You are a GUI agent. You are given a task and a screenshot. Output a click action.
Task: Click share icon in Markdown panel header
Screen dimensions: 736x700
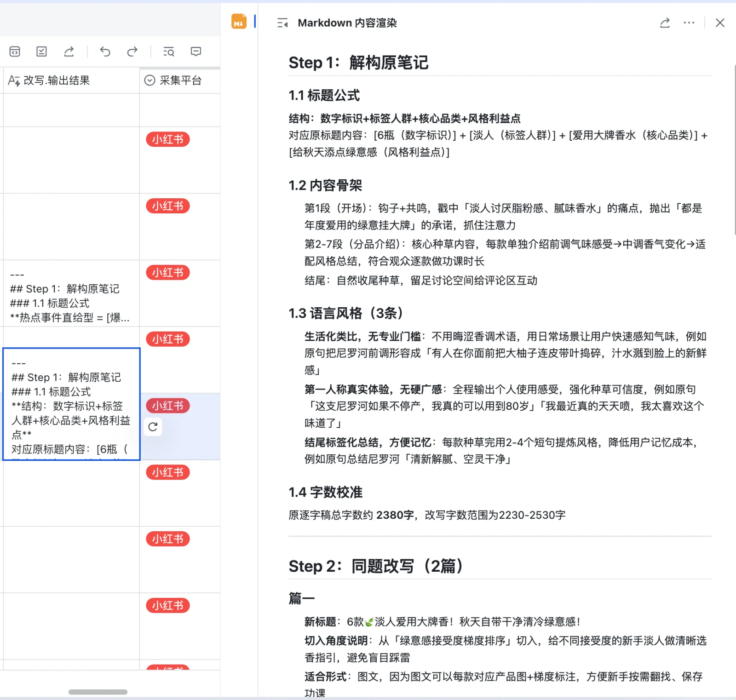(665, 23)
